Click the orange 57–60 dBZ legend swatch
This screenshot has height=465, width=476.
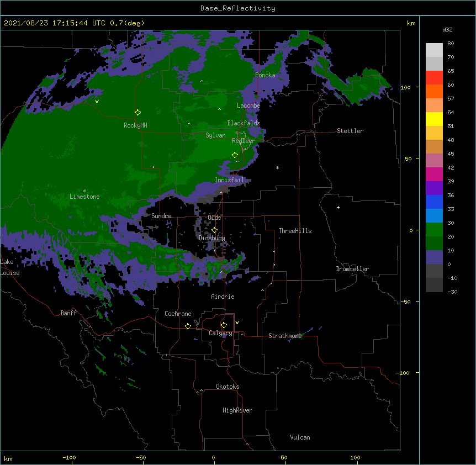point(434,91)
